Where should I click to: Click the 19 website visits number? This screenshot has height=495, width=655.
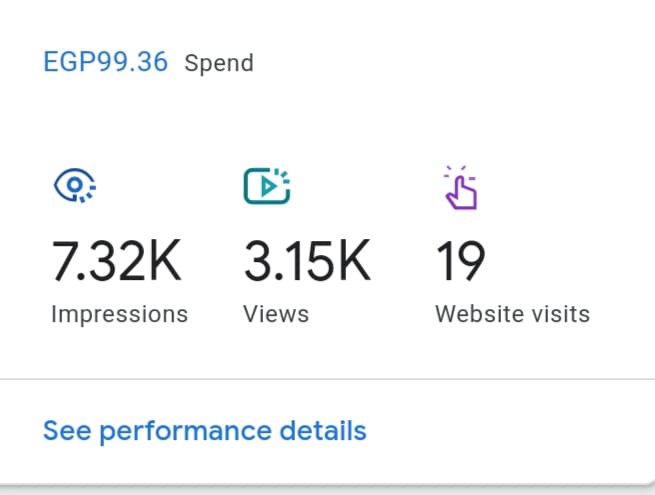[x=460, y=261]
